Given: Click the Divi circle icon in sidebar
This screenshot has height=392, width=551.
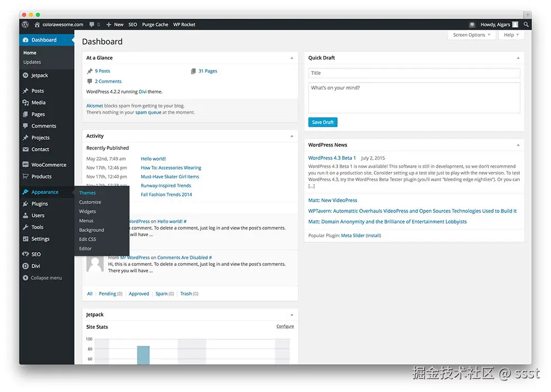Looking at the screenshot, I should 25,266.
